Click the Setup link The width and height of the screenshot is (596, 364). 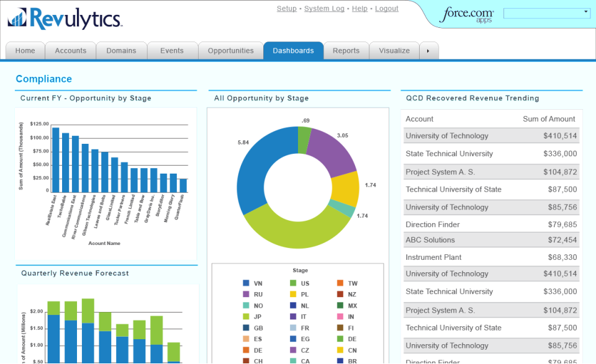pos(286,8)
